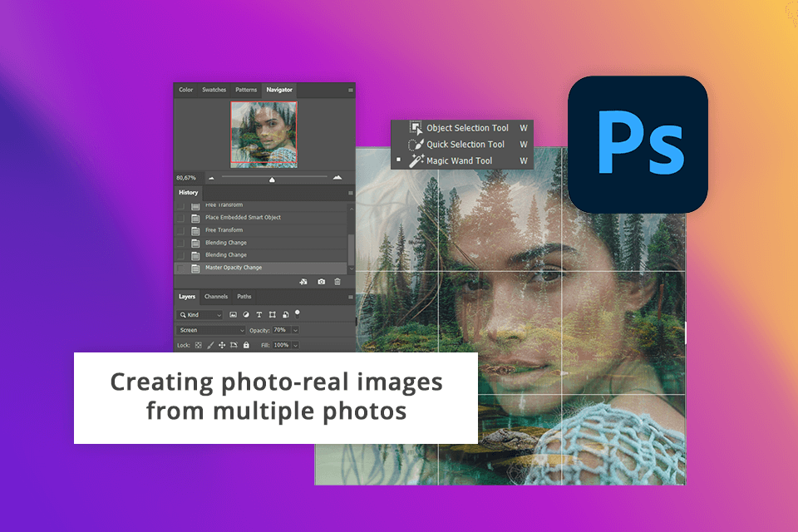The image size is (798, 532).
Task: Click the Navigator preview thumbnail
Action: [264, 135]
